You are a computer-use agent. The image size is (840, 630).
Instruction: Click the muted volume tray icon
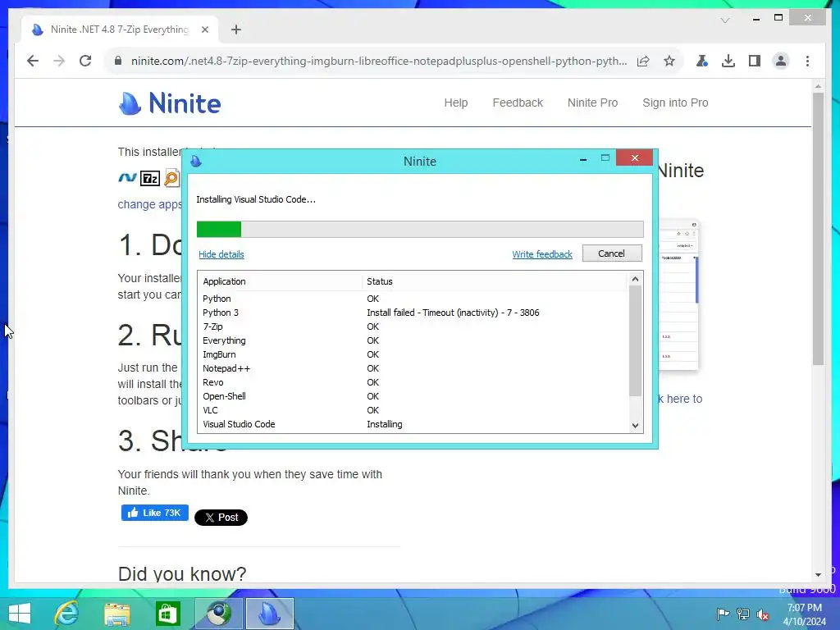763,614
